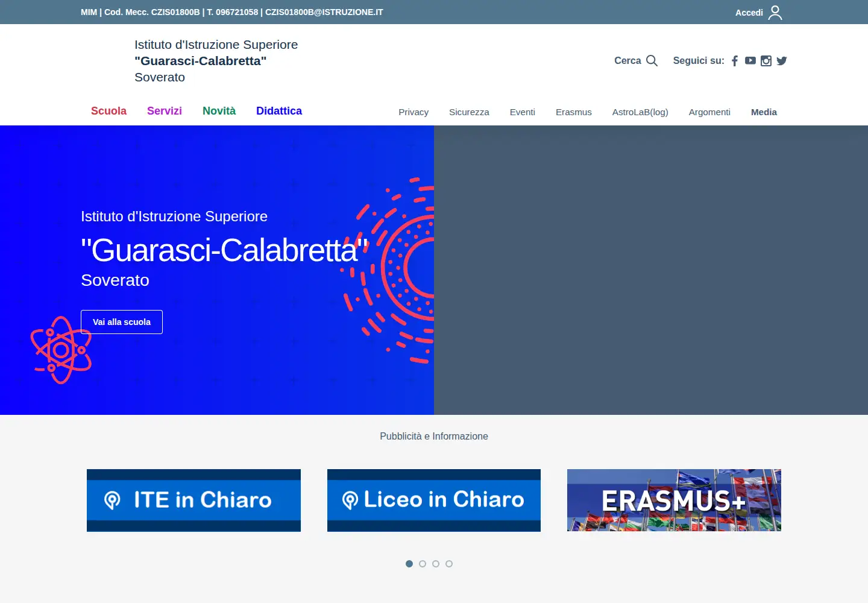
Task: Go to the Privacy page
Action: pos(414,112)
